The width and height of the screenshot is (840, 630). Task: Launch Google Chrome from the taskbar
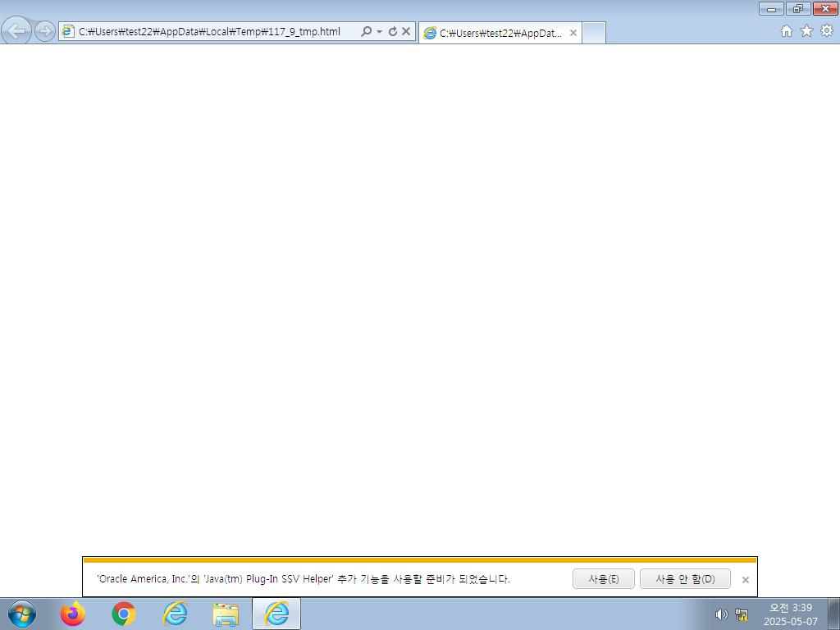pos(124,614)
